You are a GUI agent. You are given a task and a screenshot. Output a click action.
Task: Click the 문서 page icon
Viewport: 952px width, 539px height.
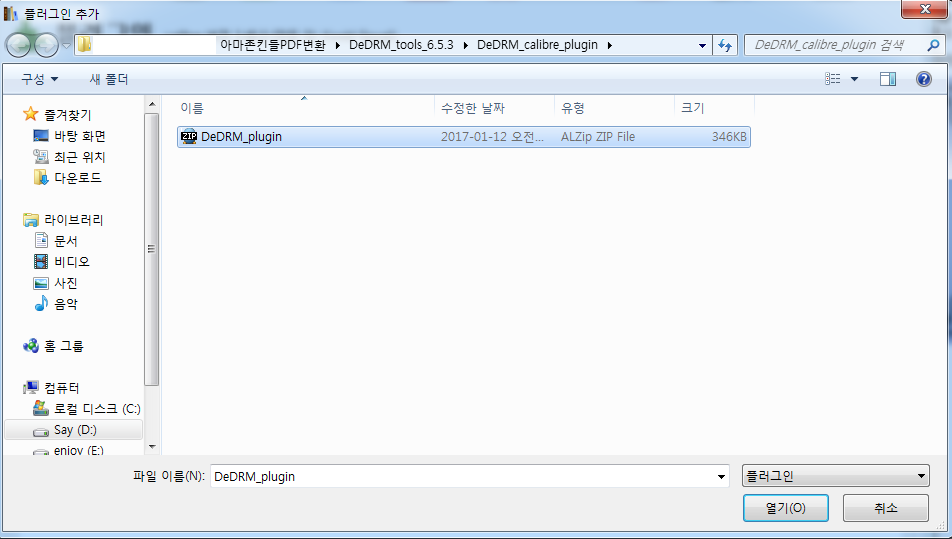(41, 241)
